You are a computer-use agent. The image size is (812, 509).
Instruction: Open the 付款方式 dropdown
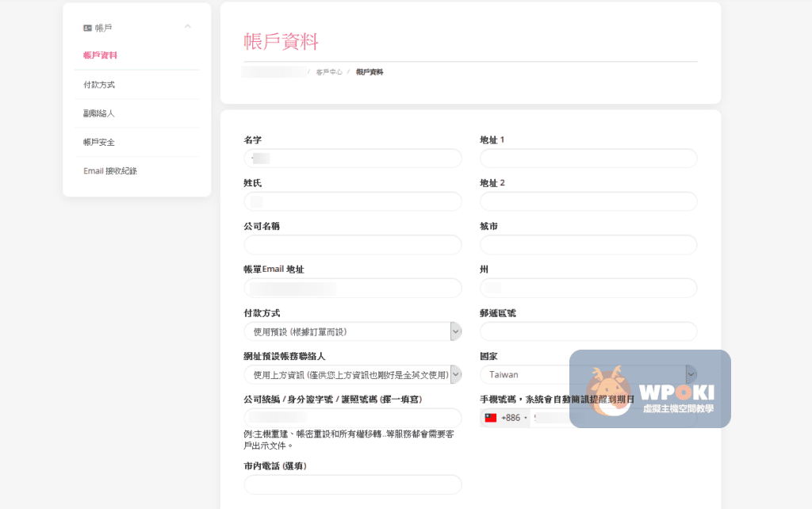[x=353, y=331]
